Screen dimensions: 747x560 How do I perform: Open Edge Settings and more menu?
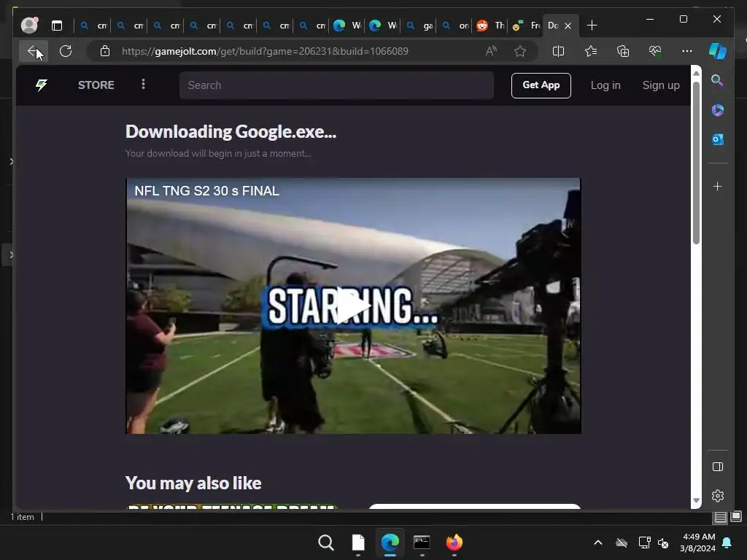coord(687,51)
